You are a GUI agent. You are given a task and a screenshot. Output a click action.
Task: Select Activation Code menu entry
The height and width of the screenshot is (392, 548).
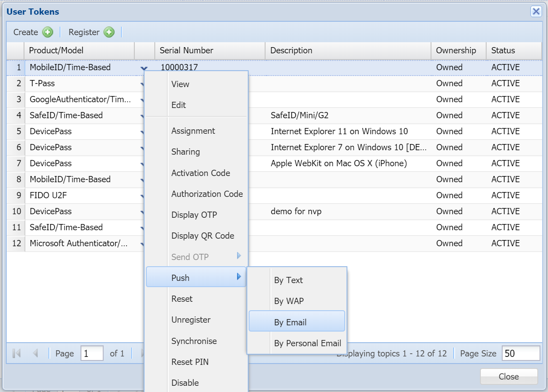tap(201, 173)
